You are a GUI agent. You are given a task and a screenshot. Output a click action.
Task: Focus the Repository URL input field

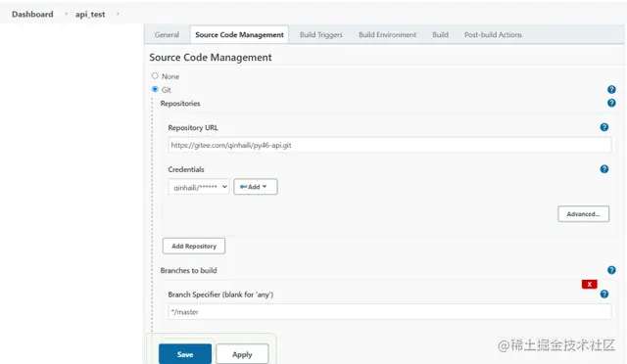coord(390,145)
